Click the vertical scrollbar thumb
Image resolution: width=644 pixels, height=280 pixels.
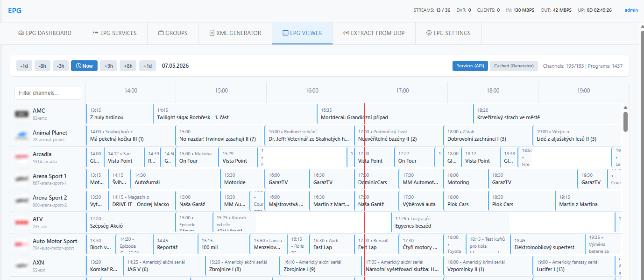pyautogui.click(x=625, y=122)
